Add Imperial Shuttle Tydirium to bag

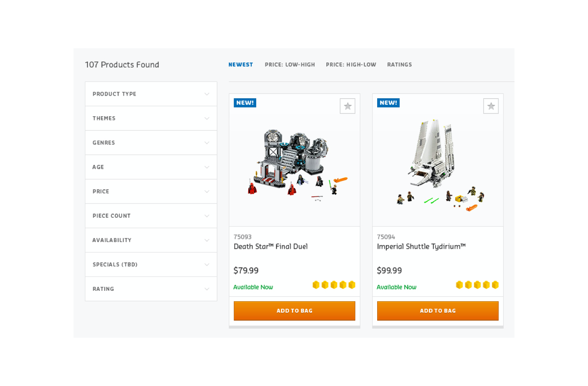tap(438, 311)
